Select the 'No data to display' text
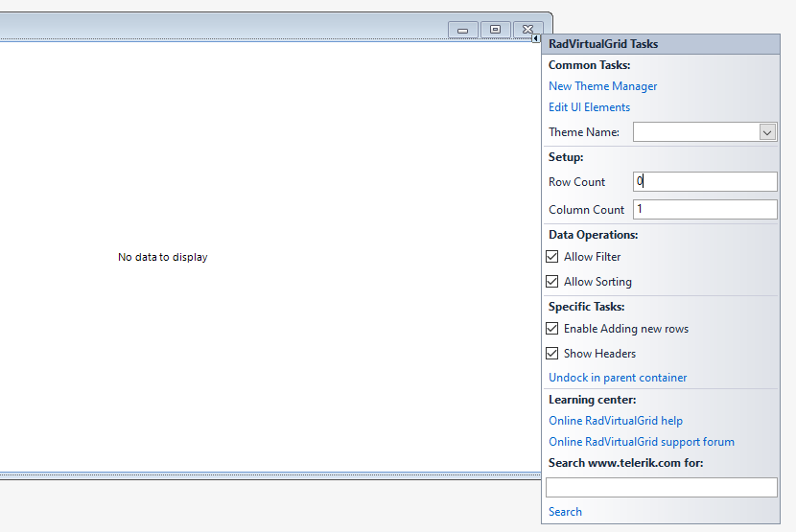 (162, 257)
